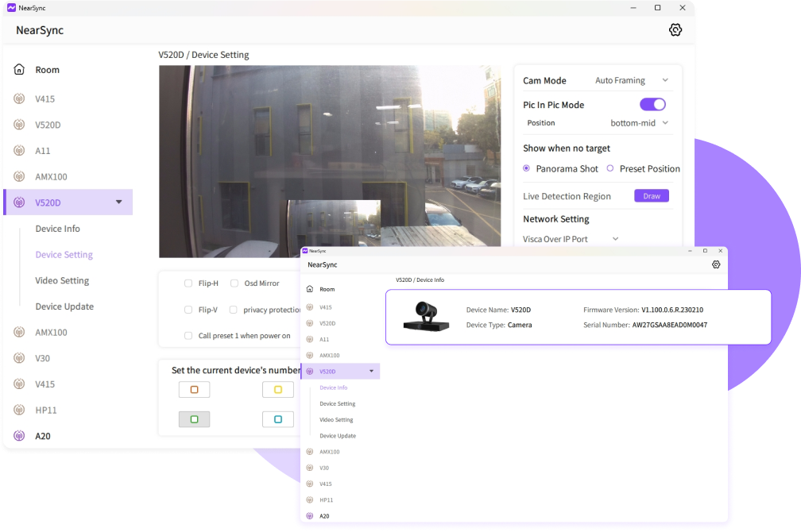The width and height of the screenshot is (801, 532).
Task: Open the Cam Mode Auto Framing dropdown
Action: [x=632, y=80]
